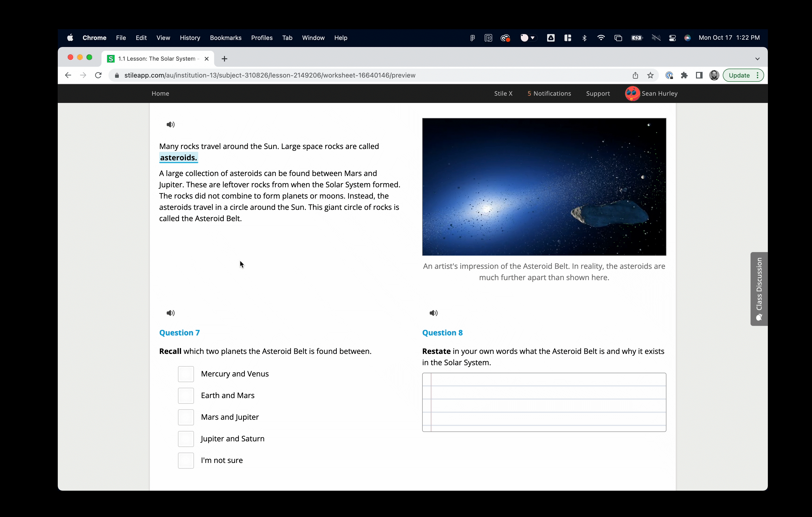Go to Home in the Stile navbar
812x517 pixels.
tap(160, 94)
